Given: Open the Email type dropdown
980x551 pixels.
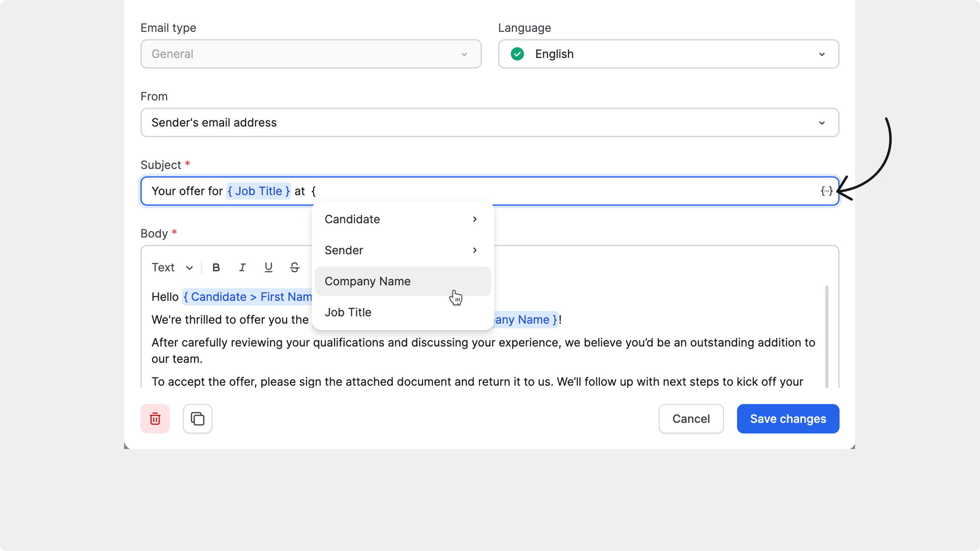Looking at the screenshot, I should pyautogui.click(x=311, y=54).
